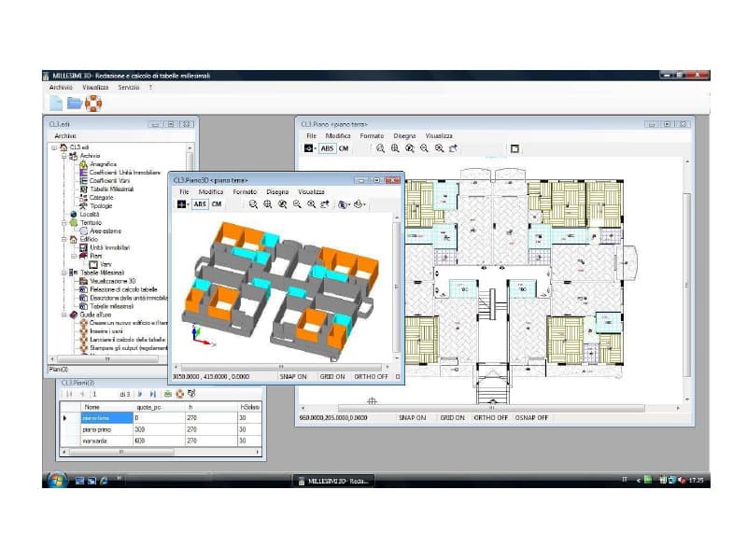Click the square frame icon in Piano toolbar
Image resolution: width=747 pixels, height=560 pixels.
pos(514,148)
